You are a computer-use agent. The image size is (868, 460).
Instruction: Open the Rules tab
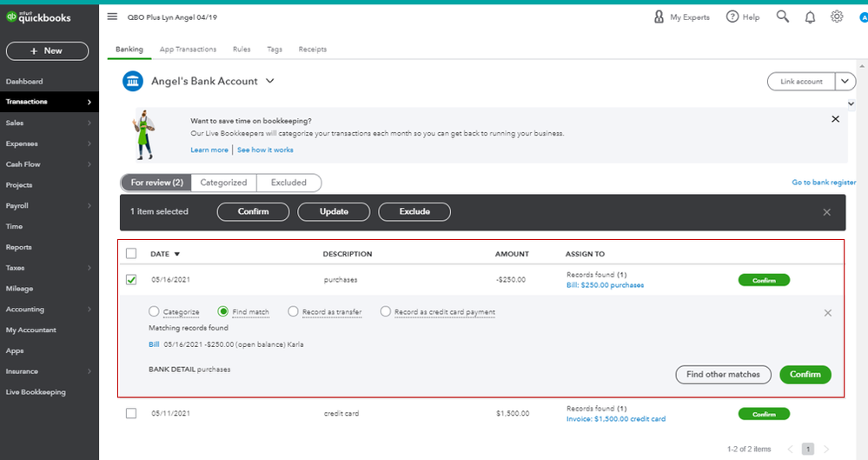[x=242, y=50]
